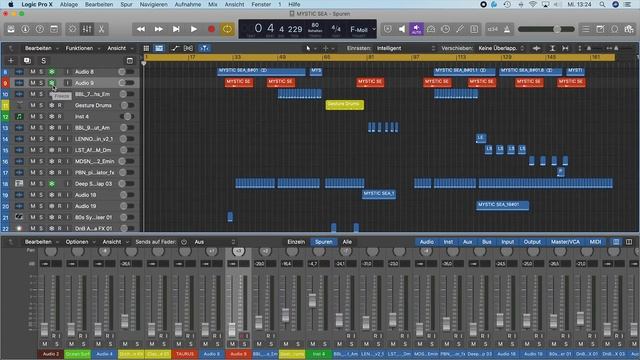Adjust the master volume slider
This screenshot has width=640, height=360.
pyautogui.click(x=546, y=29)
